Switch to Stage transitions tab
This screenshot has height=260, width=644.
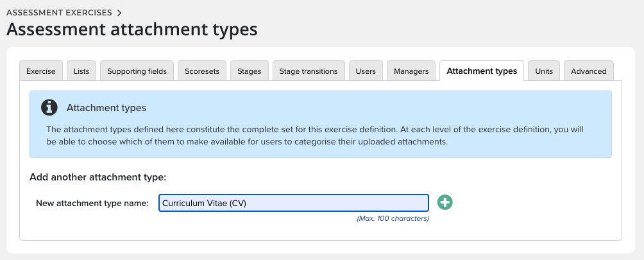(x=309, y=71)
